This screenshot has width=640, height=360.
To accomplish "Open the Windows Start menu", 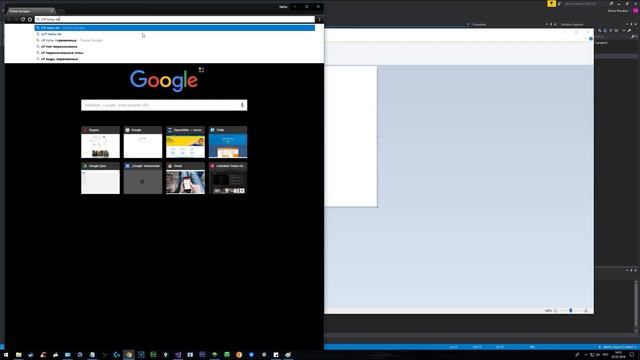I will 6,355.
